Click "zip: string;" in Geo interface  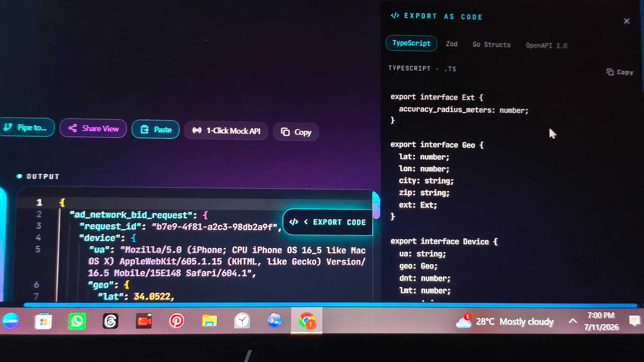click(x=424, y=193)
